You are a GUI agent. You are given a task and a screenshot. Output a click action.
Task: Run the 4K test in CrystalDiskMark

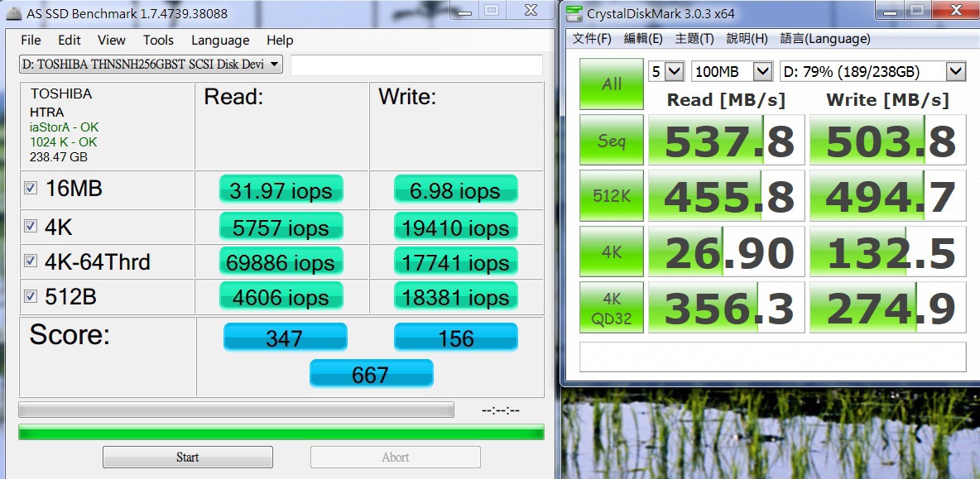(611, 251)
